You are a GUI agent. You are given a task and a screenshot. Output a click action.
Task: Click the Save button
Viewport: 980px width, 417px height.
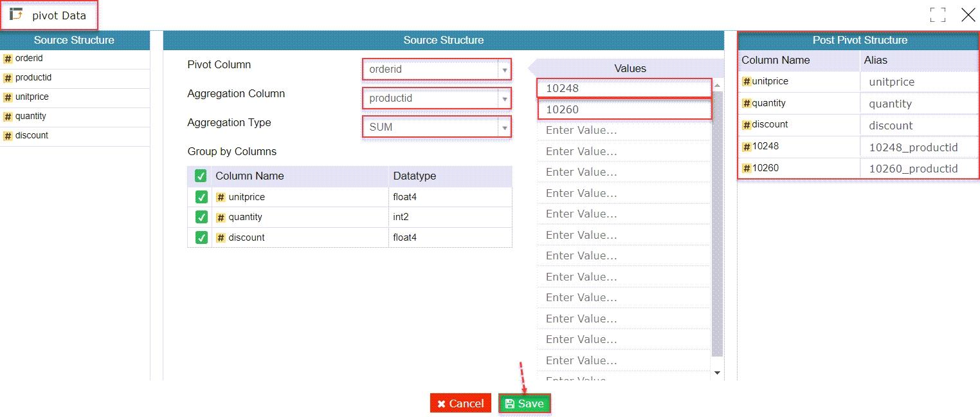pyautogui.click(x=524, y=403)
